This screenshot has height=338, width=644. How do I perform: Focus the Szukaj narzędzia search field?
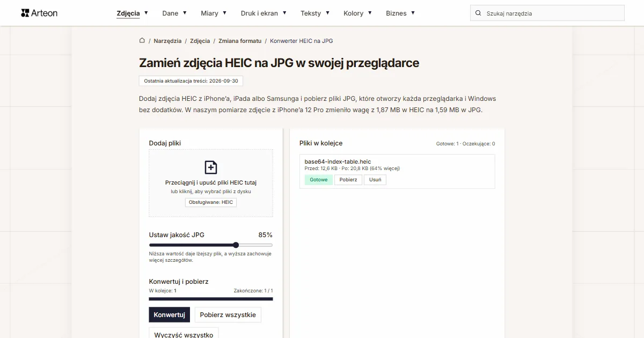coord(547,13)
